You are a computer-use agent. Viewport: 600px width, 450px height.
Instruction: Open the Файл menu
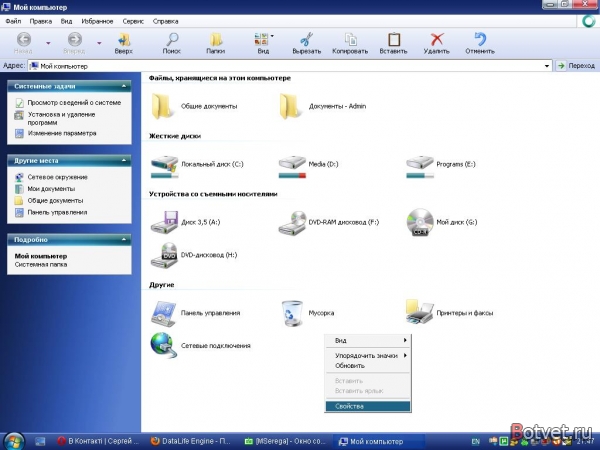[13, 21]
